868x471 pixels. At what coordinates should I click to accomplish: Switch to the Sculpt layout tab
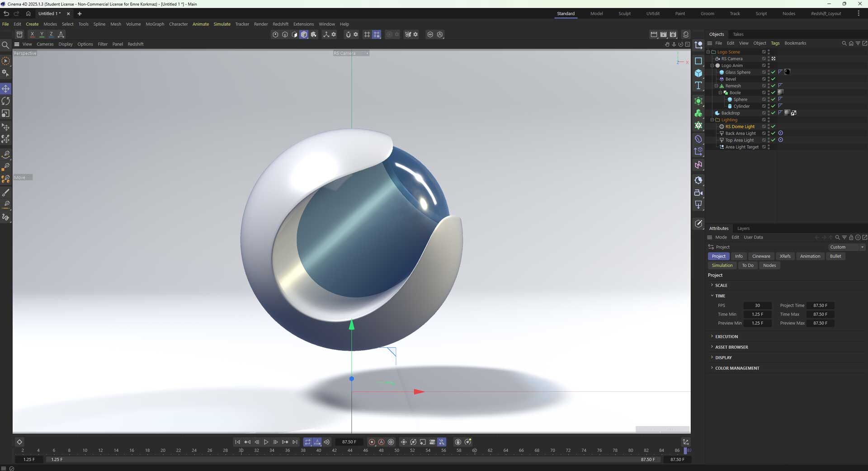click(x=624, y=14)
